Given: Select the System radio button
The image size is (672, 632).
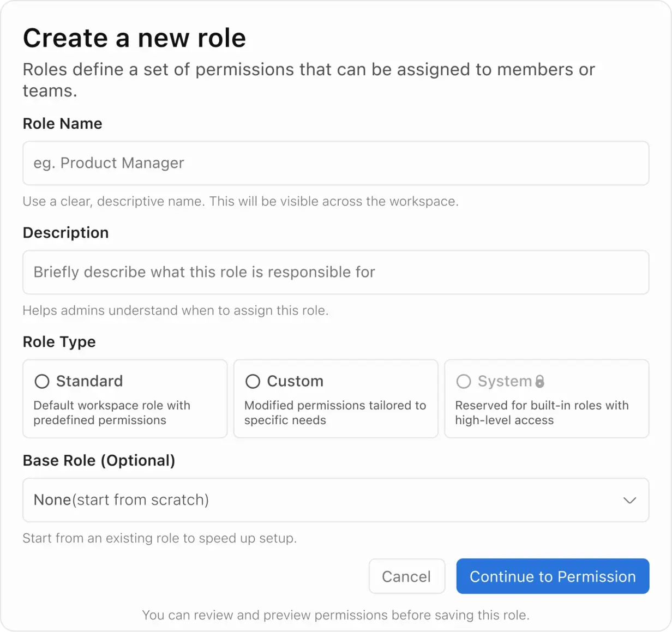Looking at the screenshot, I should pyautogui.click(x=464, y=381).
